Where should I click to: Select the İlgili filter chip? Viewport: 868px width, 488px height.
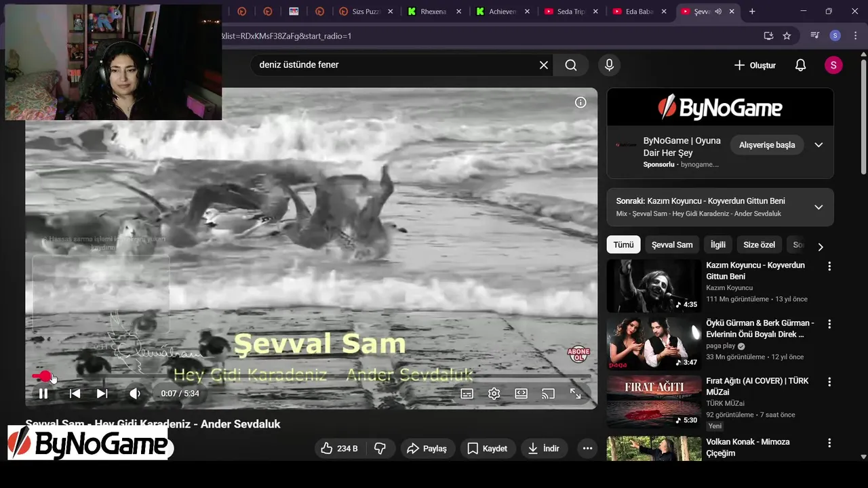point(718,245)
